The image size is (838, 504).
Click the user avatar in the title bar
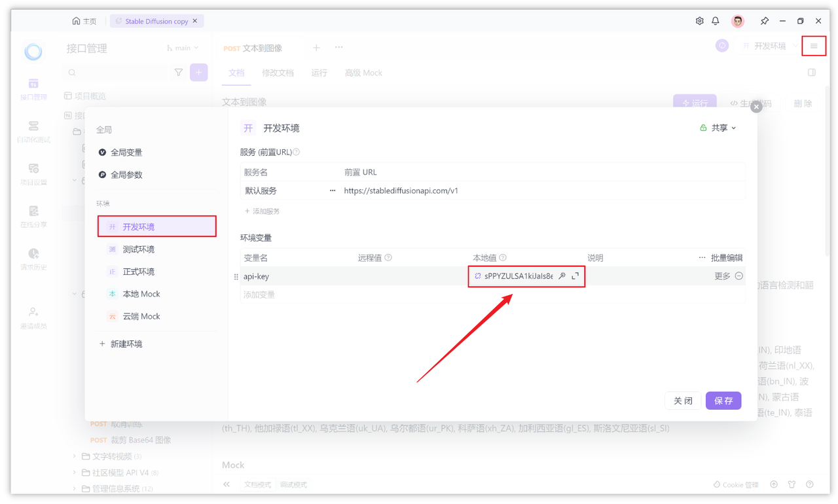pos(738,21)
